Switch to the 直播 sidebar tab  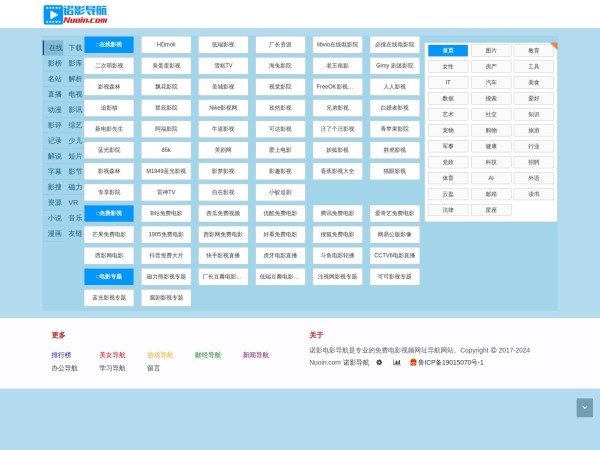coord(55,94)
